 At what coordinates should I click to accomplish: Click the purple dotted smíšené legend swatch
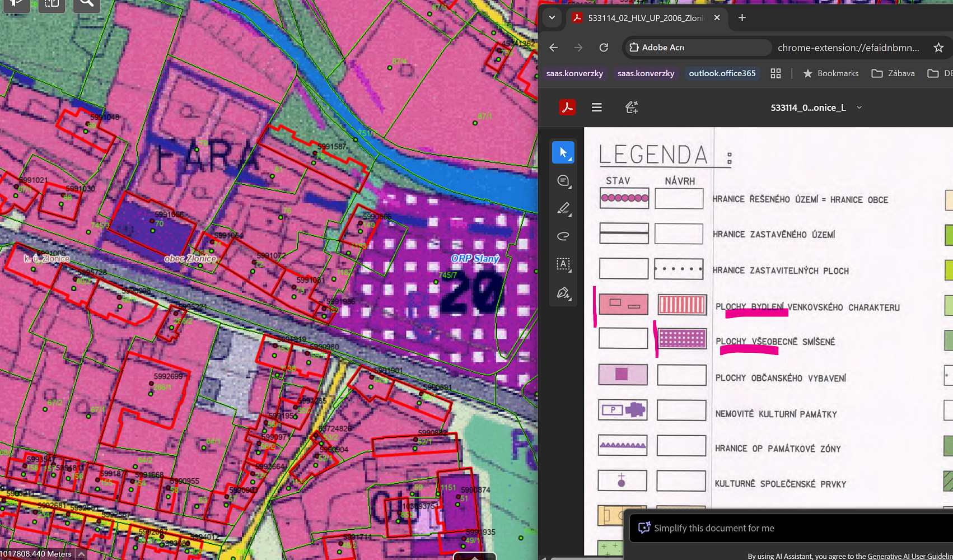[x=682, y=339]
